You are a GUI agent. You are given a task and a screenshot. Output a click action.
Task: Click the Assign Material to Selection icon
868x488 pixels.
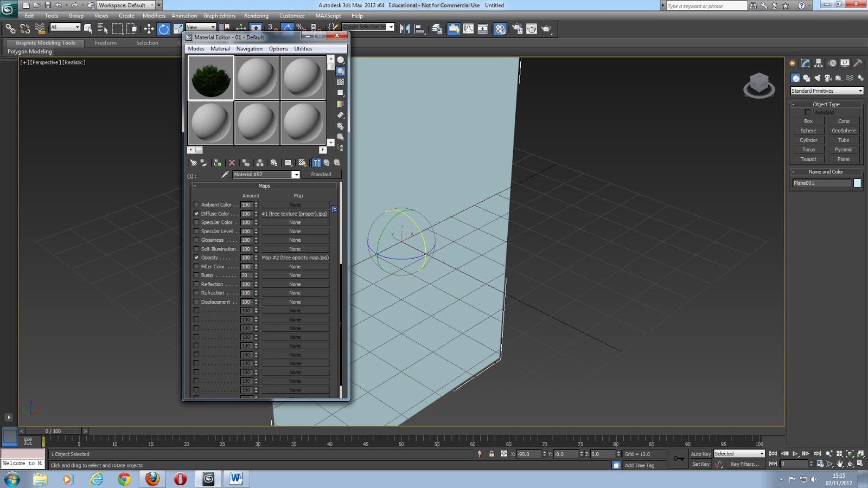click(x=203, y=163)
